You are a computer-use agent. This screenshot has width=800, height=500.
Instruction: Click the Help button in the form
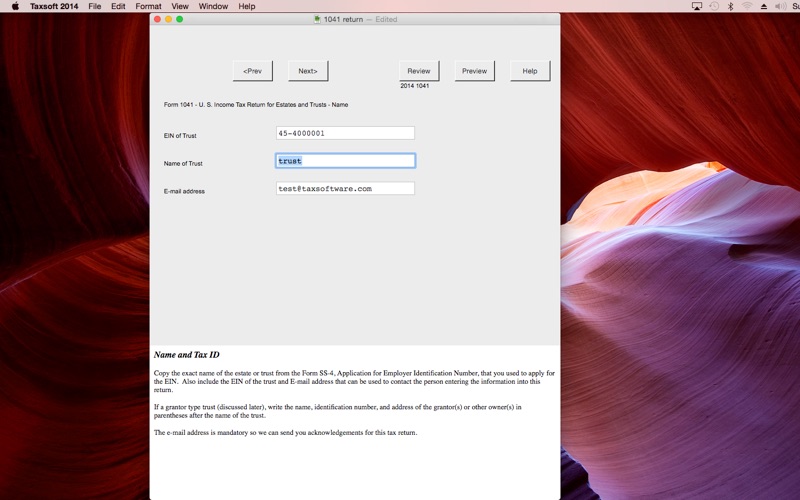(x=530, y=71)
